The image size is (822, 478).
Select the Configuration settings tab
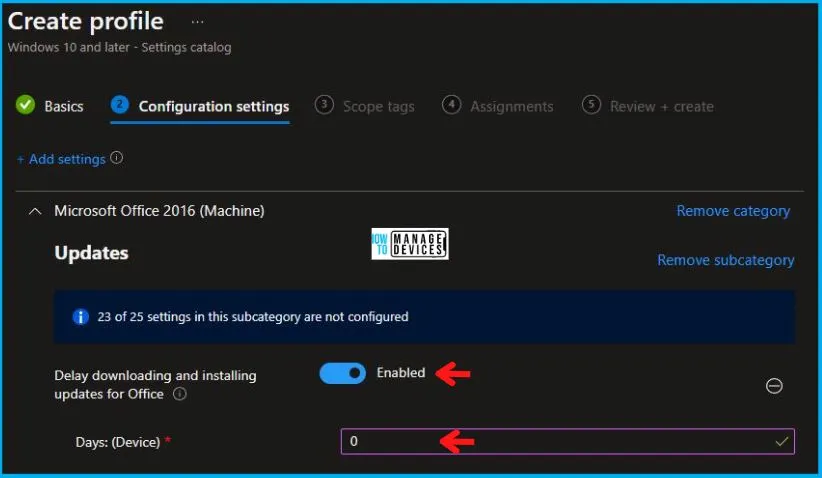pyautogui.click(x=213, y=106)
